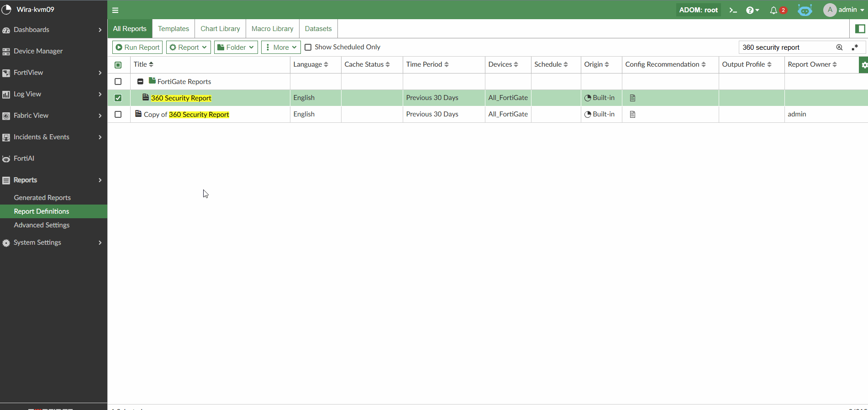868x410 pixels.
Task: Switch to the Chart Library tab
Action: (x=220, y=29)
